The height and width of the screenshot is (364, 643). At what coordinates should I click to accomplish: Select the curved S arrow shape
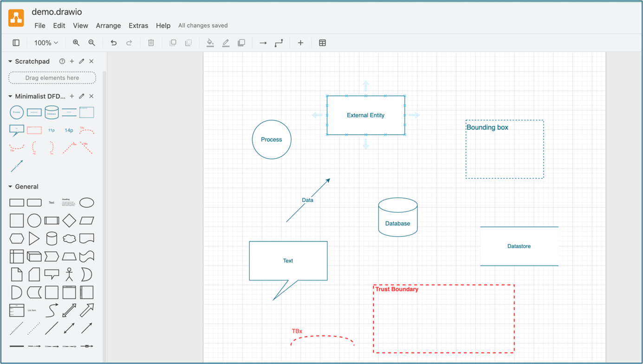coord(52,310)
